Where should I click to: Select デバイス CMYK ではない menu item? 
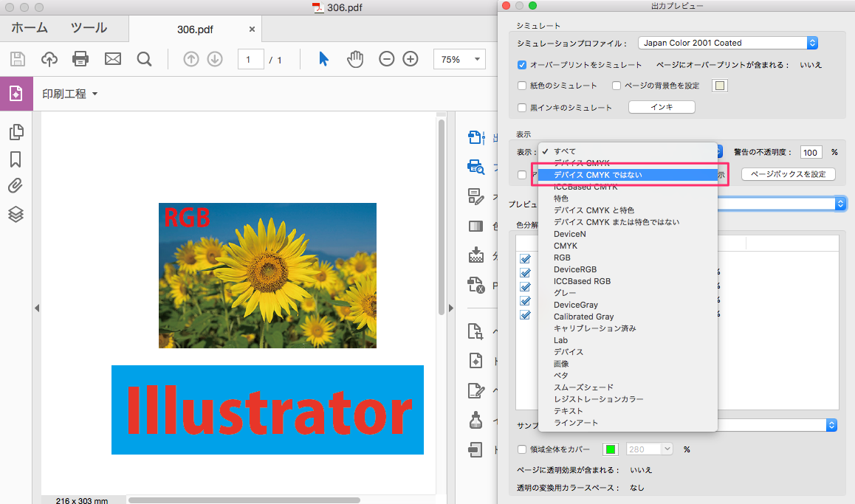click(x=628, y=175)
